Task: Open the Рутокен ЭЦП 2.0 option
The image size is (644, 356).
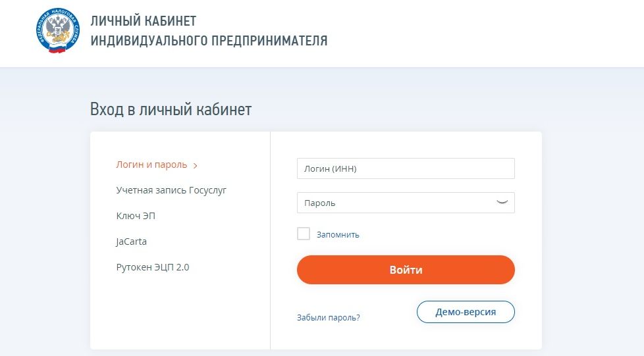Action: click(x=152, y=267)
